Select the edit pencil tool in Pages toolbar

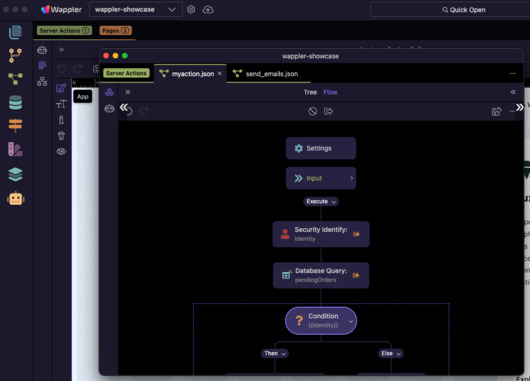point(61,88)
